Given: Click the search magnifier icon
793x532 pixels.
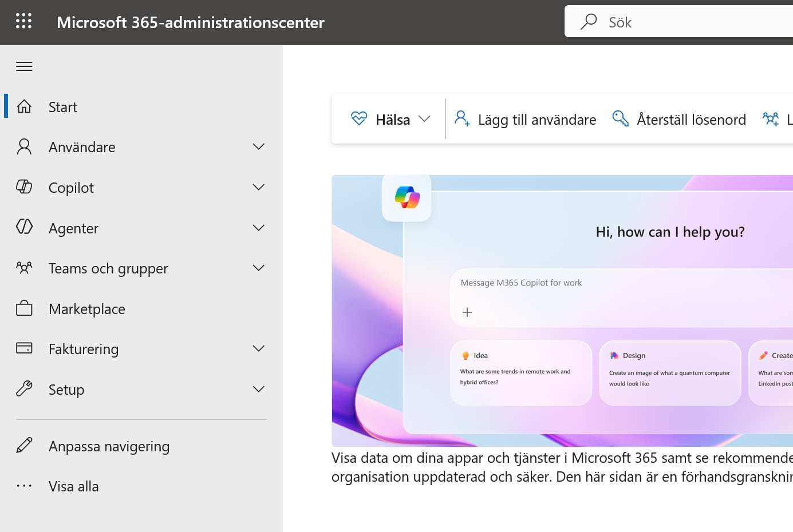Looking at the screenshot, I should 589,22.
